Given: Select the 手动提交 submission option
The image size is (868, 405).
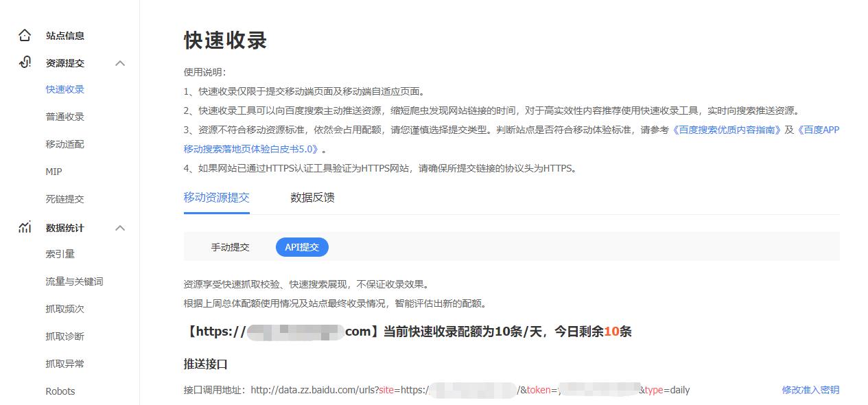Looking at the screenshot, I should 230,247.
